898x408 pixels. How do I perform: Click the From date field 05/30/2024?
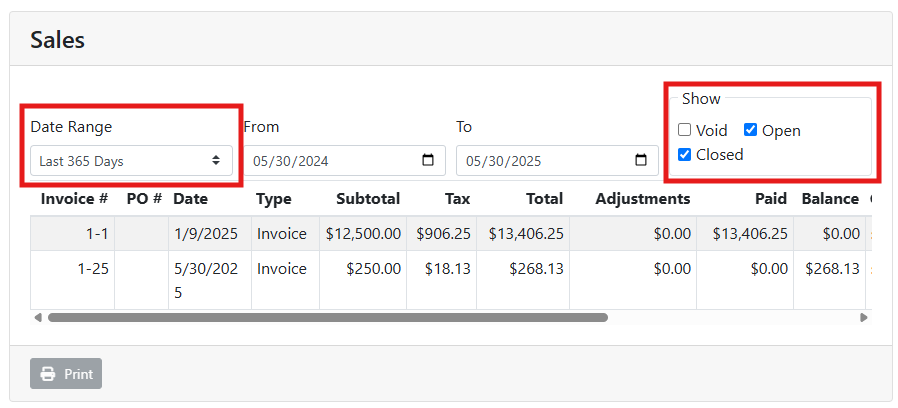pyautogui.click(x=345, y=160)
